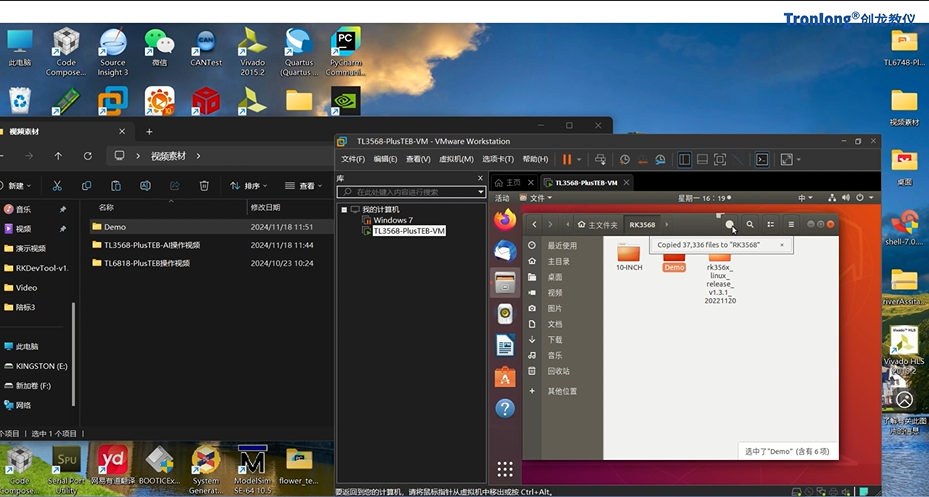Open Thunderbird mail from Ubuntu dock
Screen dimensions: 929x497
[505, 251]
